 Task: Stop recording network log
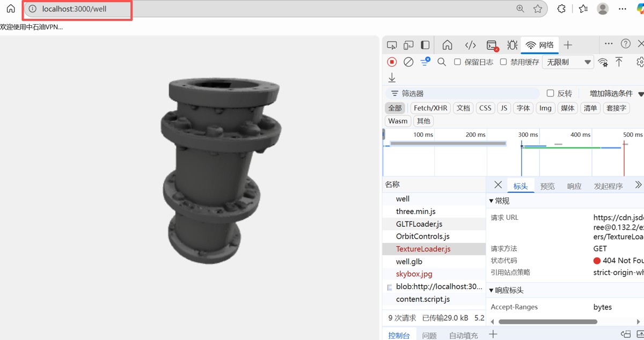click(x=392, y=62)
